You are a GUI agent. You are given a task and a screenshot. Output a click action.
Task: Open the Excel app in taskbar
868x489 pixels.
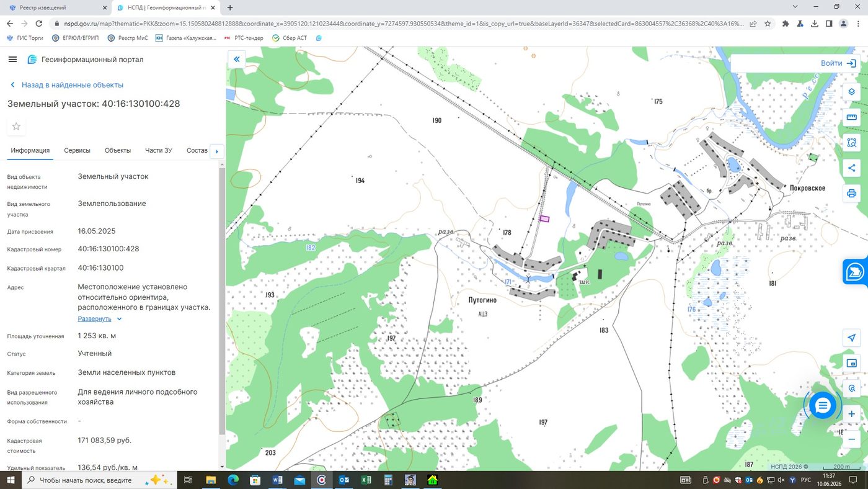[366, 480]
